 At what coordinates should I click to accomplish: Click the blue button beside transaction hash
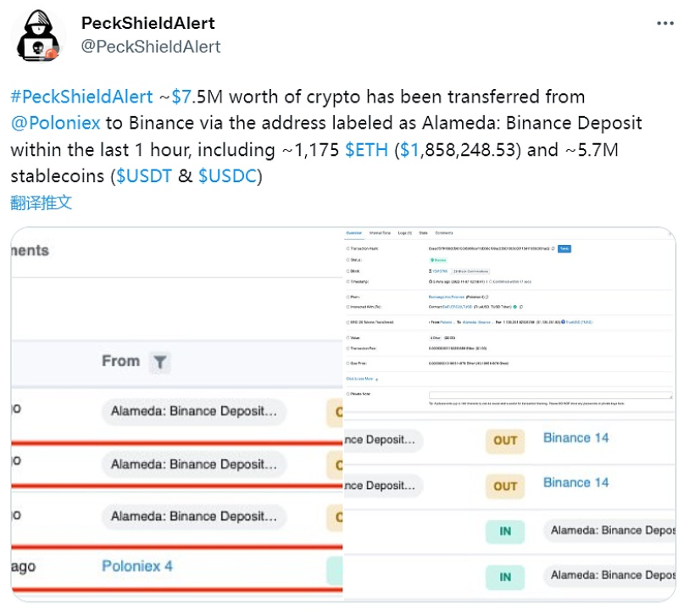pos(564,248)
